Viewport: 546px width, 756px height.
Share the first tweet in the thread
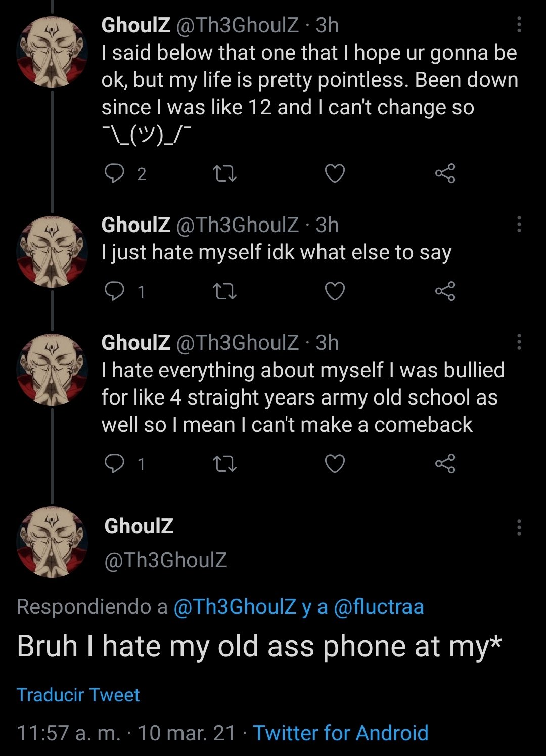(x=445, y=173)
